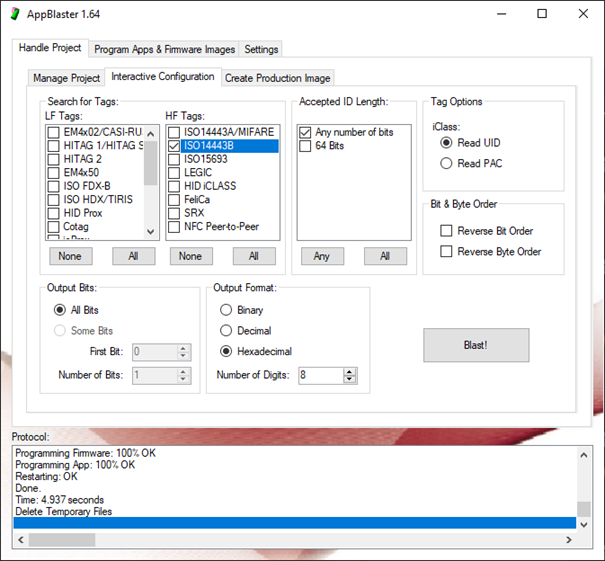Uncheck ISO14443B HF tag

(174, 146)
